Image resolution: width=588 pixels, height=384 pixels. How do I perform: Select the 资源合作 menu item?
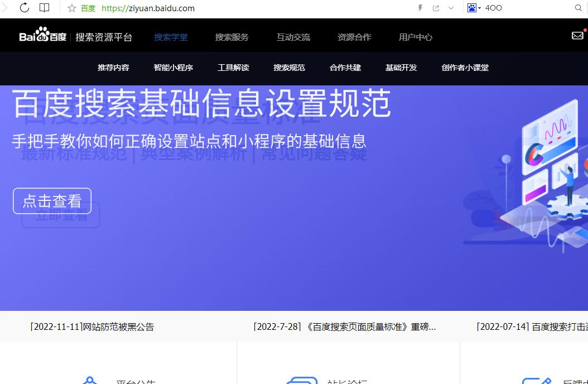click(x=354, y=37)
